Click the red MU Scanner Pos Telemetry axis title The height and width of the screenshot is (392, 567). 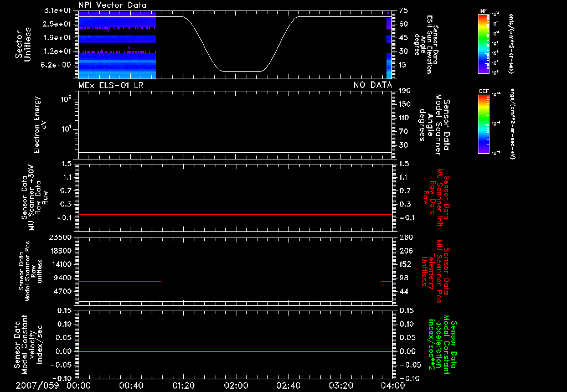point(436,271)
